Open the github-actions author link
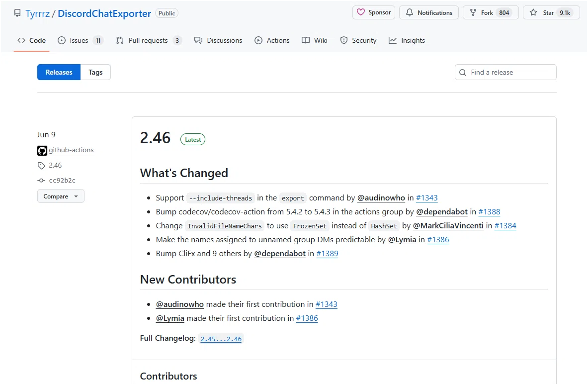 pyautogui.click(x=71, y=150)
